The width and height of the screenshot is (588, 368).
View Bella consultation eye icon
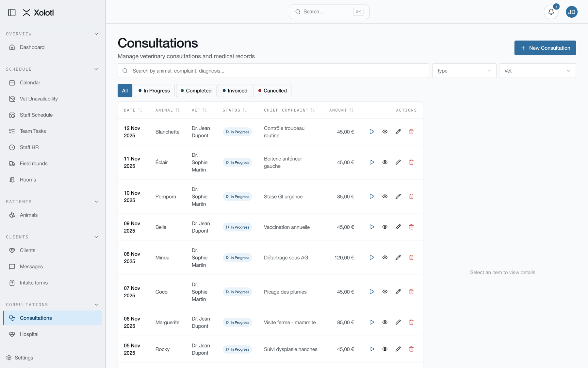tap(385, 227)
